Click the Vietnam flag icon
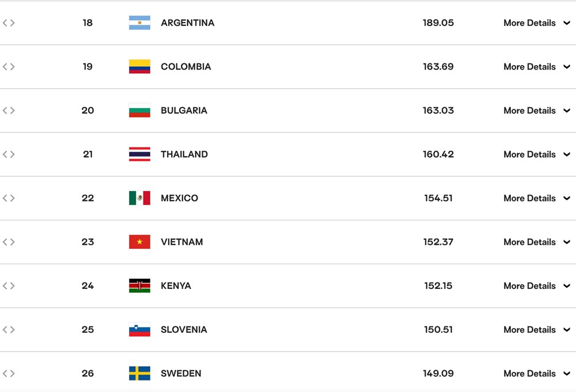 [139, 242]
